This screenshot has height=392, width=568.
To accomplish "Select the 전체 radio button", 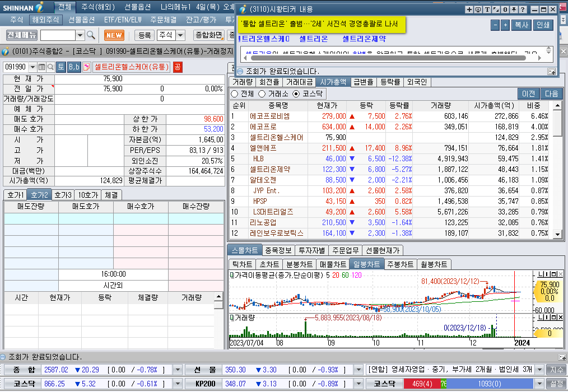I will pyautogui.click(x=234, y=94).
